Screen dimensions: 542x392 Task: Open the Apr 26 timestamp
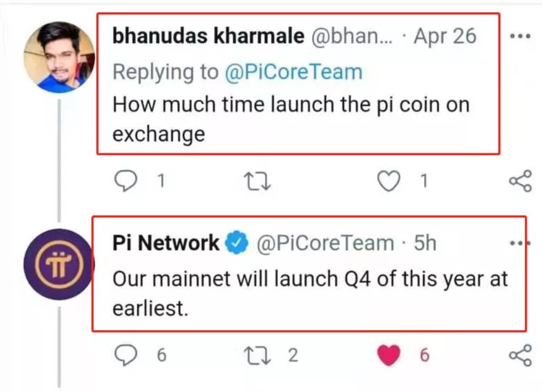445,36
